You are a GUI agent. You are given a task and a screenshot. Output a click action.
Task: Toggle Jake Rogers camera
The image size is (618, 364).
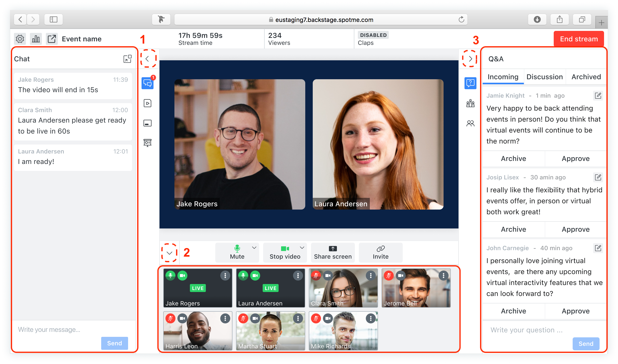pyautogui.click(x=182, y=276)
